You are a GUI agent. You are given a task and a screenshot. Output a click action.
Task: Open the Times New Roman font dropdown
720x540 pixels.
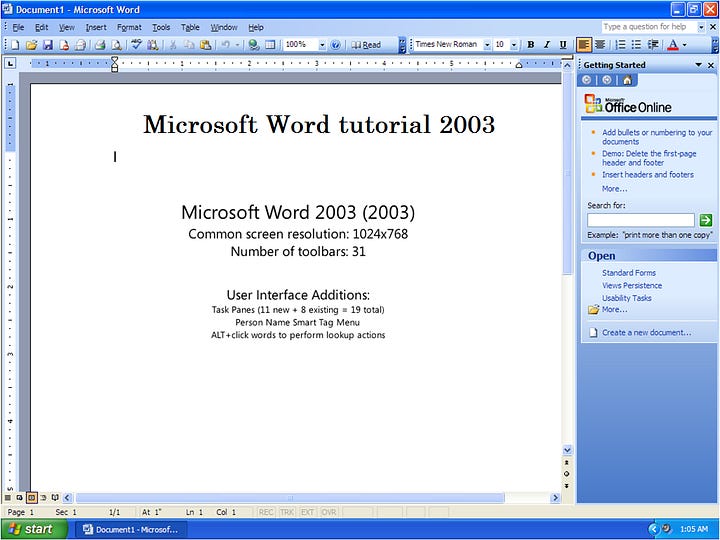point(487,45)
